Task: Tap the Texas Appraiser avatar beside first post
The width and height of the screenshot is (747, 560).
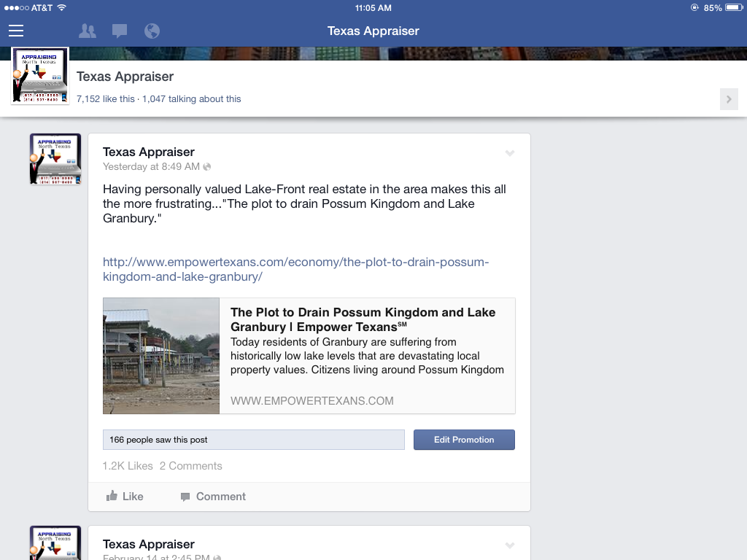Action: [x=55, y=158]
